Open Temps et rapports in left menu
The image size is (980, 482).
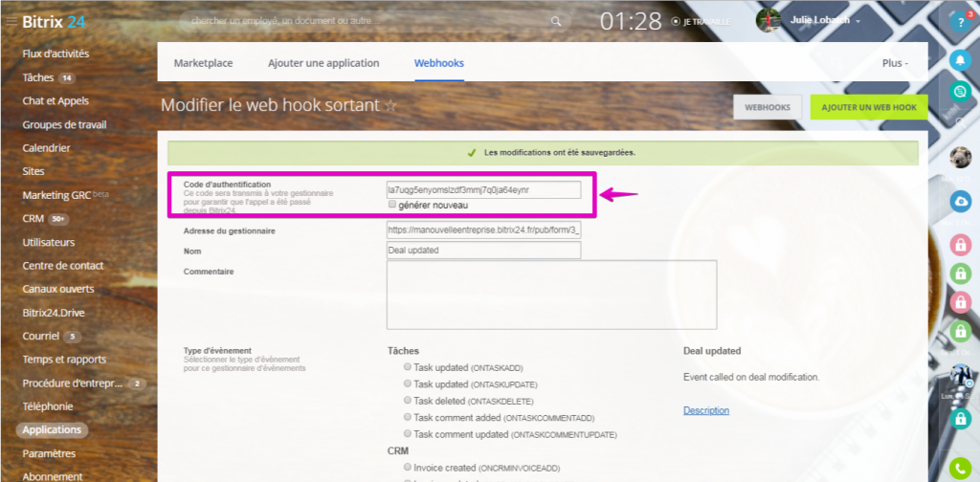tap(64, 360)
